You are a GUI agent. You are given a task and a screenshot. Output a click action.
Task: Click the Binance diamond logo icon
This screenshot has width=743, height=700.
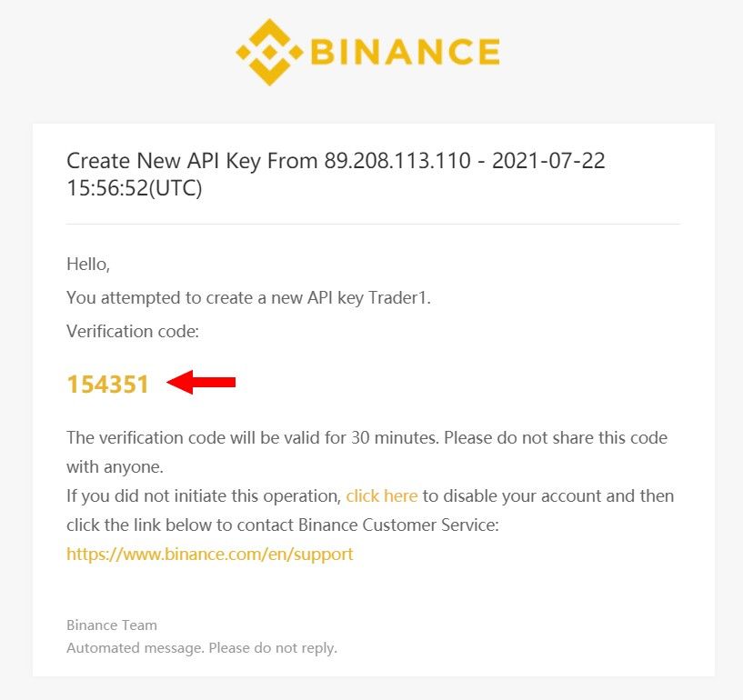click(x=269, y=52)
